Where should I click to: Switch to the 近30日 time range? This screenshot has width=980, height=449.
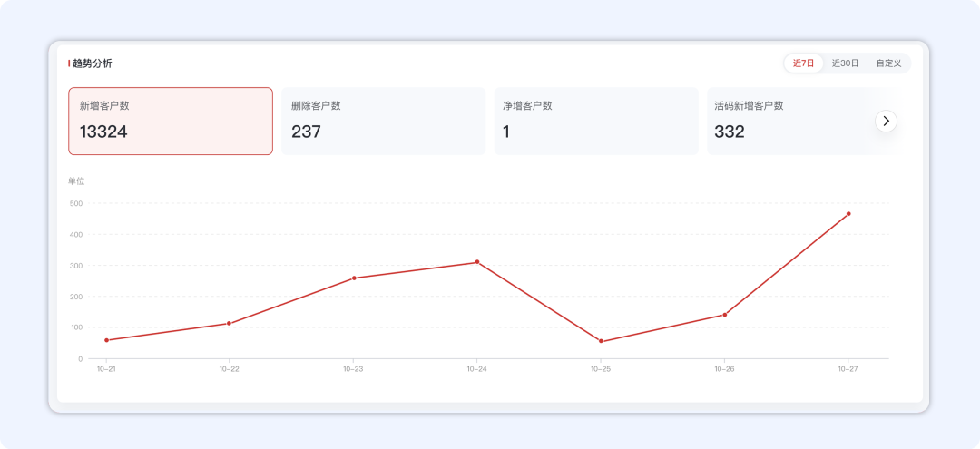(x=845, y=63)
